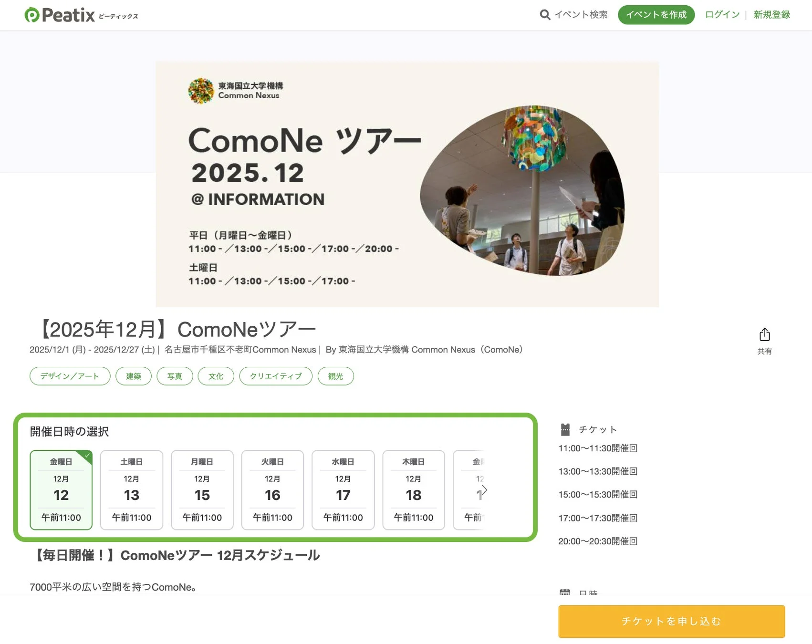The width and height of the screenshot is (812, 644).
Task: Expand more dates with the right arrow
Action: [x=484, y=490]
